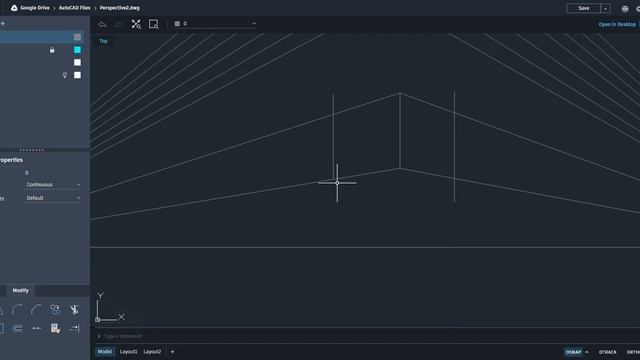Activate the Zoom Extents tool
The width and height of the screenshot is (640, 360).
(136, 24)
